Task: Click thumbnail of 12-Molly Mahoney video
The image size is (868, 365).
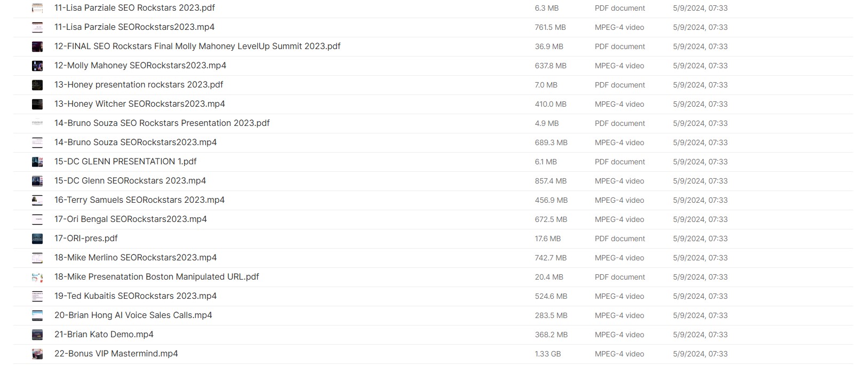Action: (37, 66)
